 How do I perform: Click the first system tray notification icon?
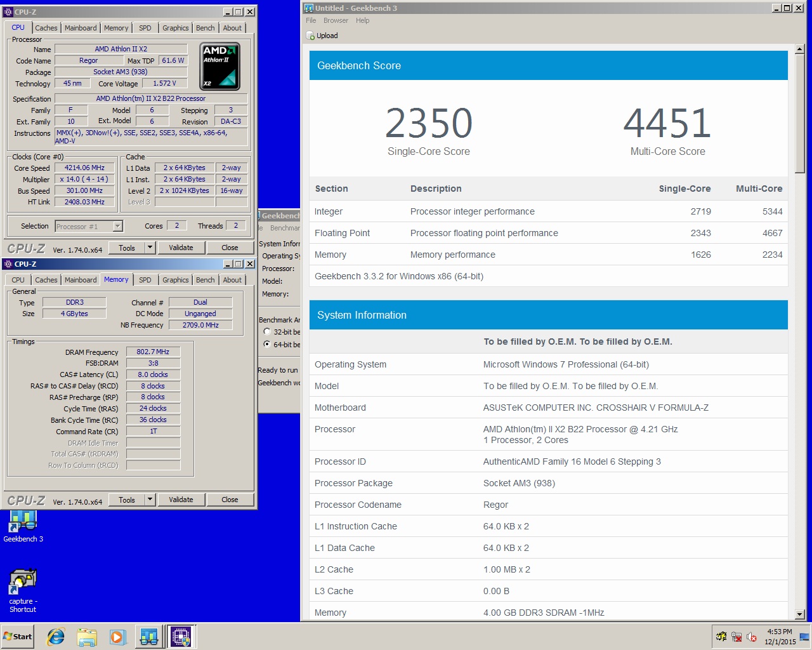click(721, 637)
